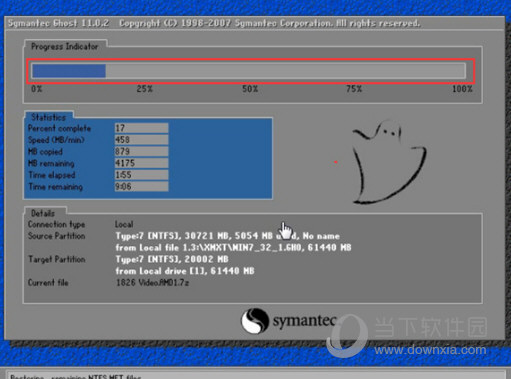Click the Target Partition label
This screenshot has height=379, width=511.
click(x=56, y=259)
